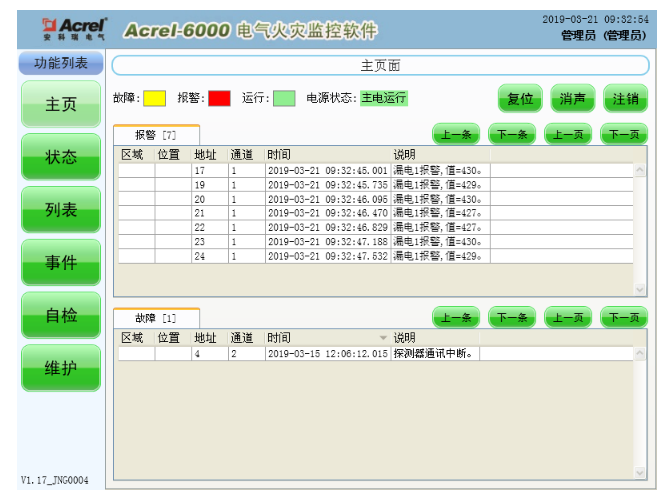Silence the alarm with 消声
The height and width of the screenshot is (498, 668).
coord(573,99)
